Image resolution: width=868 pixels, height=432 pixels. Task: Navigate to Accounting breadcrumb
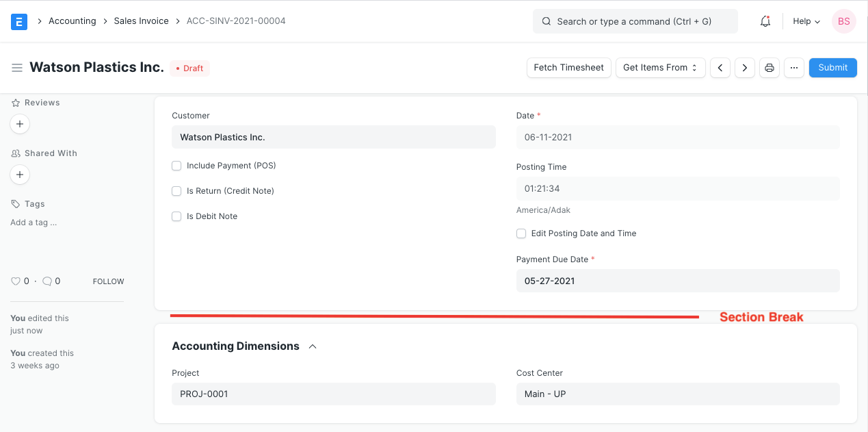(x=72, y=21)
